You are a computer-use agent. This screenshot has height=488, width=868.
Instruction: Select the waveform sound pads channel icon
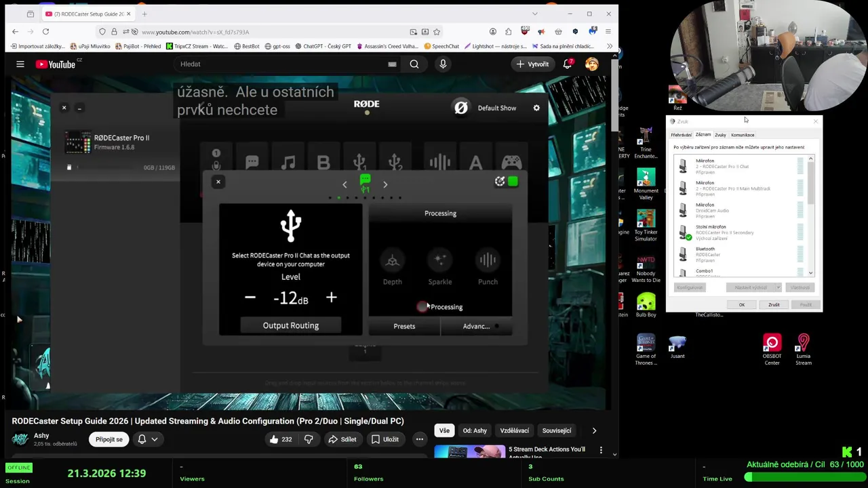coord(439,162)
